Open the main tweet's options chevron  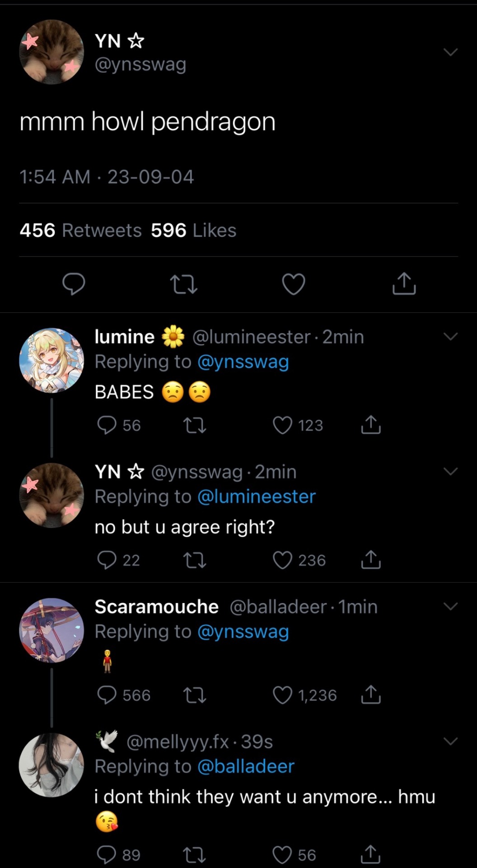pyautogui.click(x=451, y=52)
